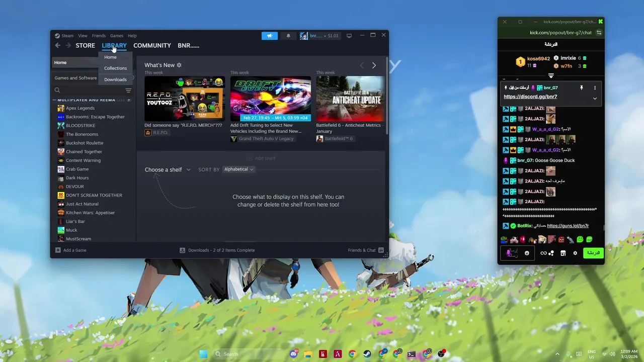Open Choose a shelf dropdown
Screen dimensions: 644x362
click(168, 169)
